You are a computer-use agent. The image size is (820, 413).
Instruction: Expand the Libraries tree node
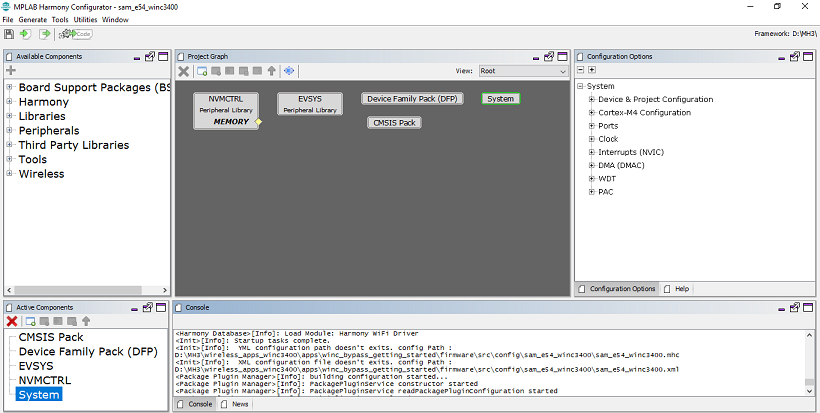(9, 116)
